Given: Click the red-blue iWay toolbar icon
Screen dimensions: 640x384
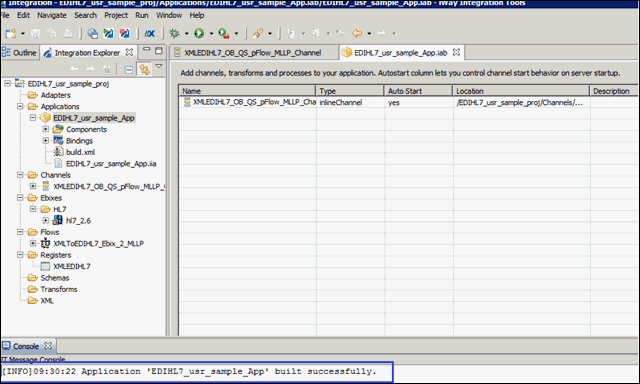Looking at the screenshot, I should [124, 33].
